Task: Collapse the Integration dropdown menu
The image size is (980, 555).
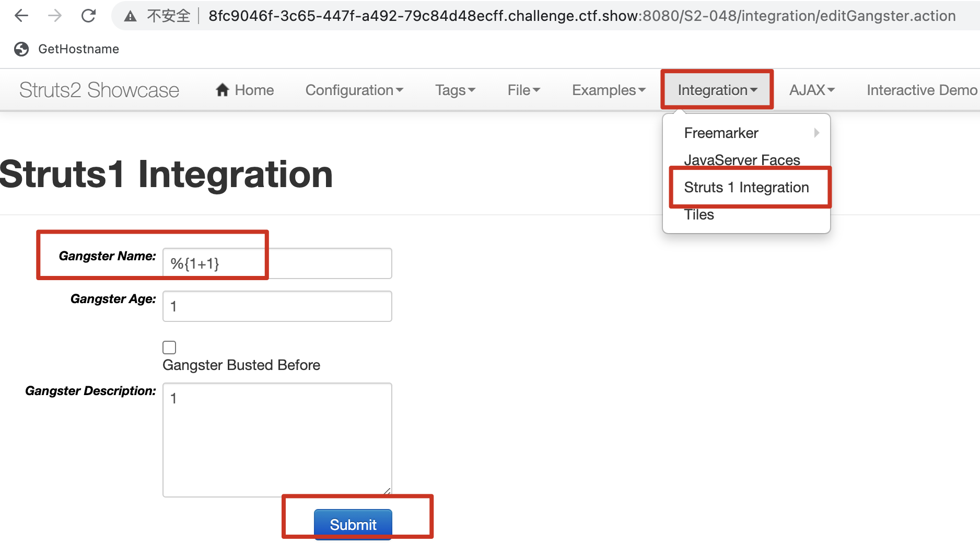Action: tap(717, 90)
